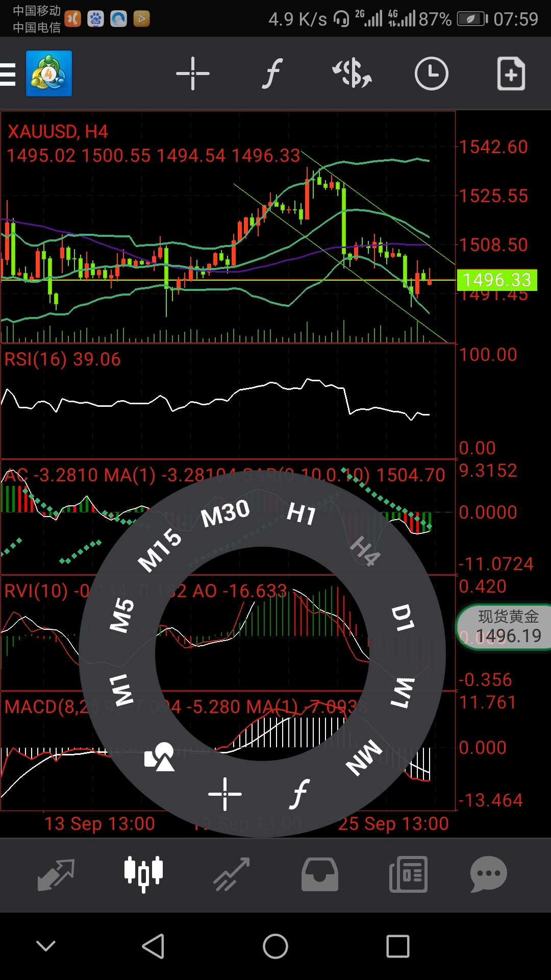Tap the 1525.55 price scale value
Screen dimensions: 551x980
click(493, 196)
